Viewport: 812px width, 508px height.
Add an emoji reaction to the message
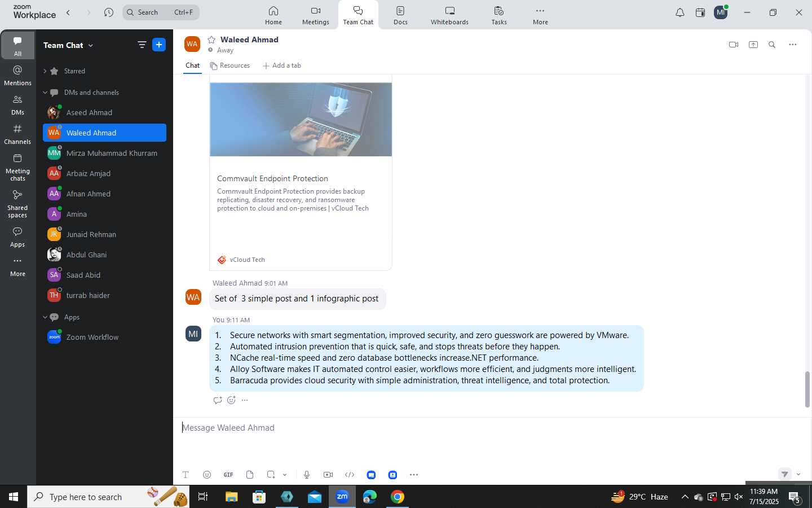coord(231,400)
